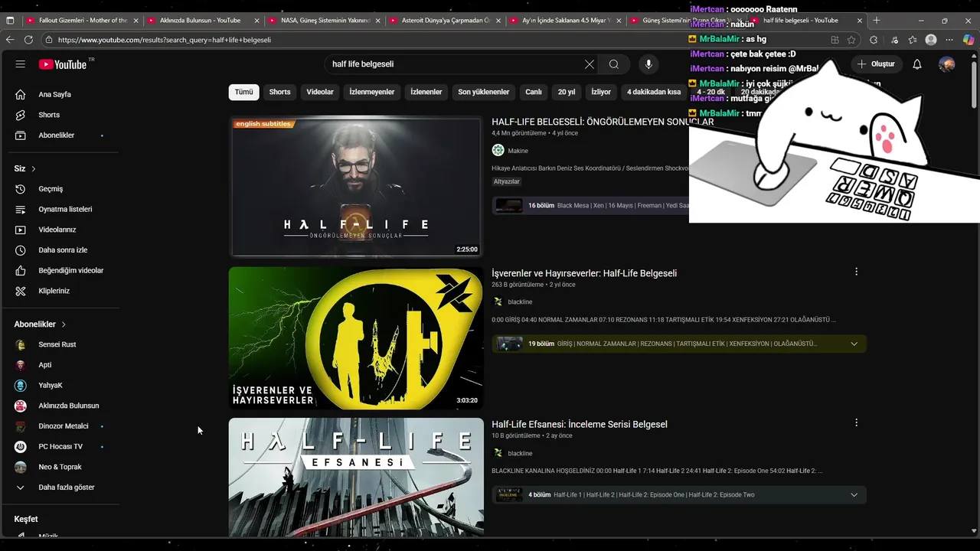
Task: Open the Makine channel link
Action: tap(518, 151)
